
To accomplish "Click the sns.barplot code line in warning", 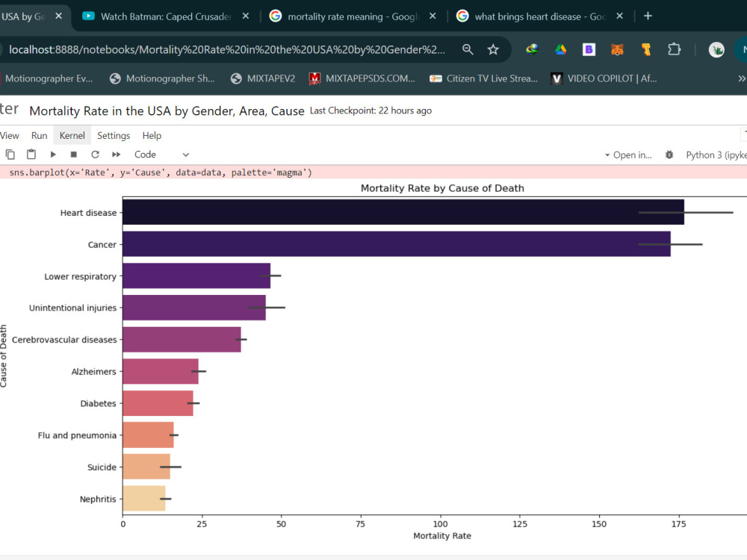I will pos(161,172).
